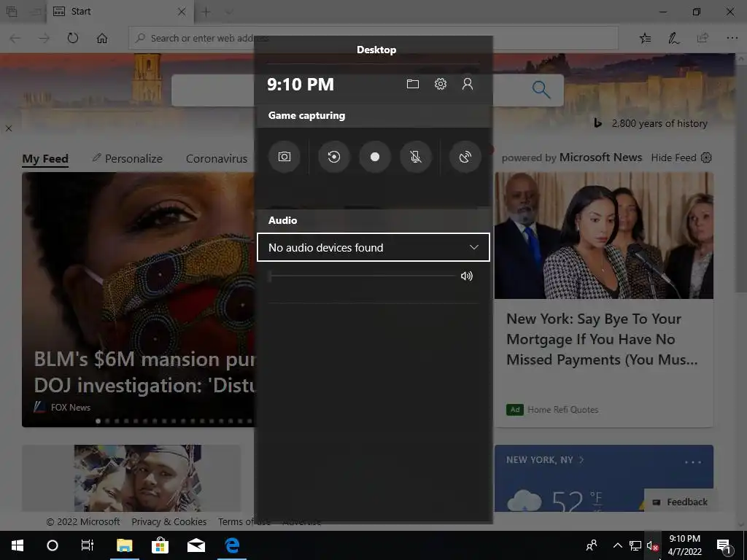Open the Edge favorites star icon
The height and width of the screenshot is (560, 747).
coord(645,38)
